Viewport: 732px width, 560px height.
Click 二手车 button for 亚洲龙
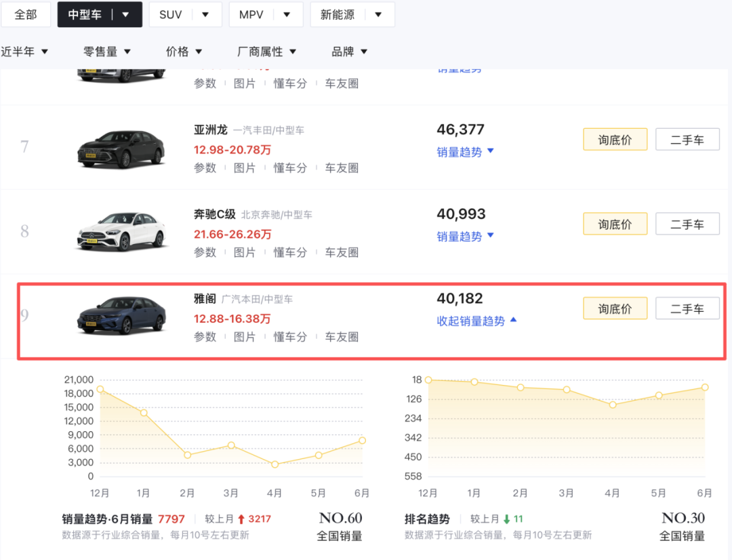point(687,140)
